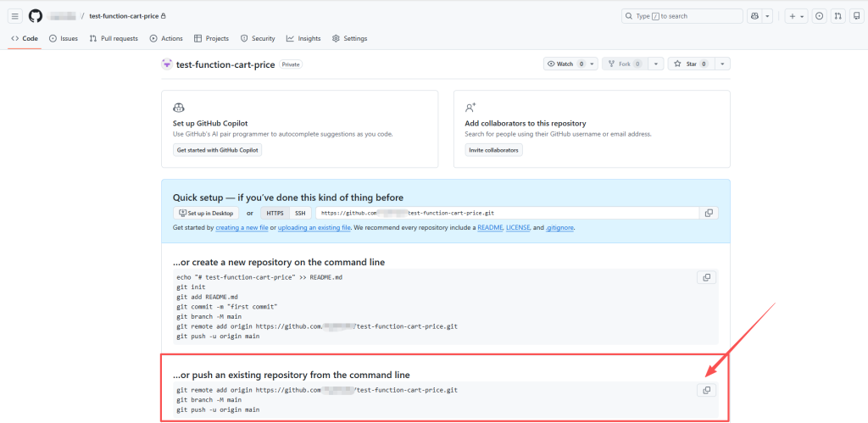Copy the push existing repository commands
Image resolution: width=868 pixels, height=423 pixels.
[x=706, y=390]
